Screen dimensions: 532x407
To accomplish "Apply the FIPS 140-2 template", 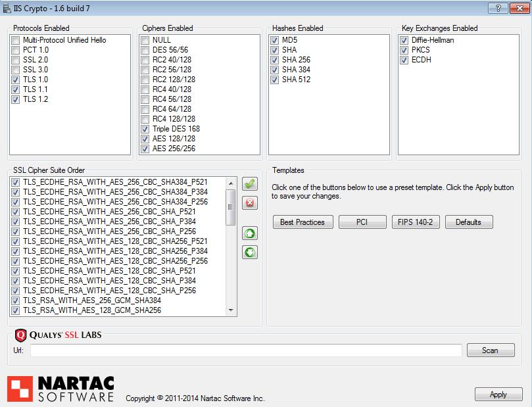I will tap(416, 222).
